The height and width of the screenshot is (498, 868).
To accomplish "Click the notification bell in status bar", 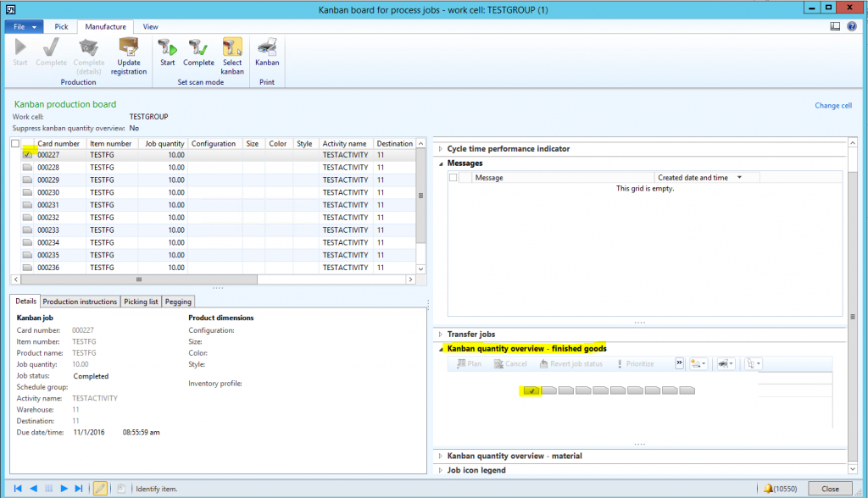I will click(768, 489).
